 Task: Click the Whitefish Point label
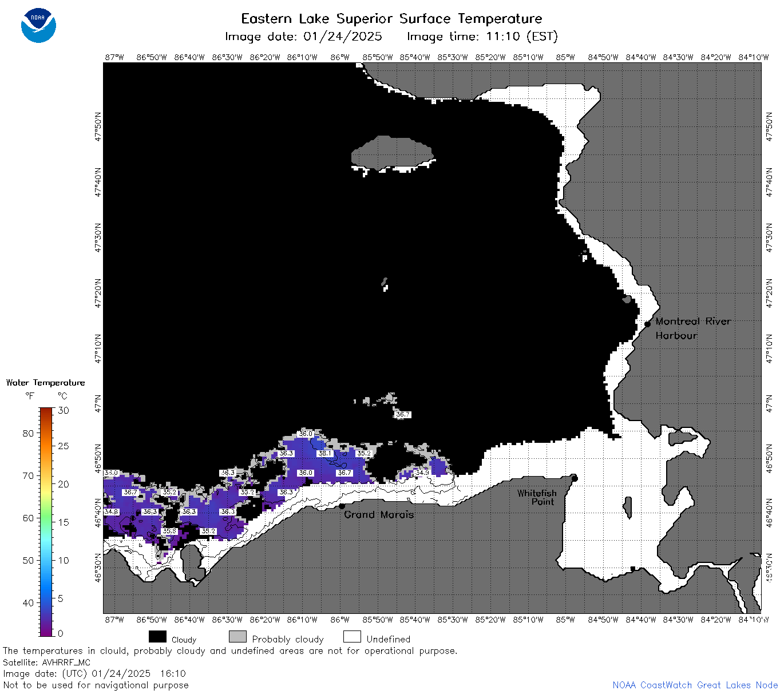(537, 497)
